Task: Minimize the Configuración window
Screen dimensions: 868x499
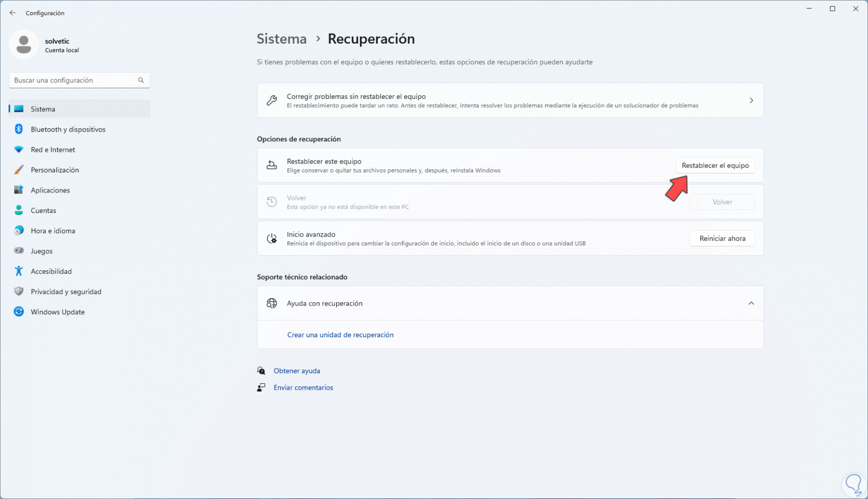Action: point(809,8)
